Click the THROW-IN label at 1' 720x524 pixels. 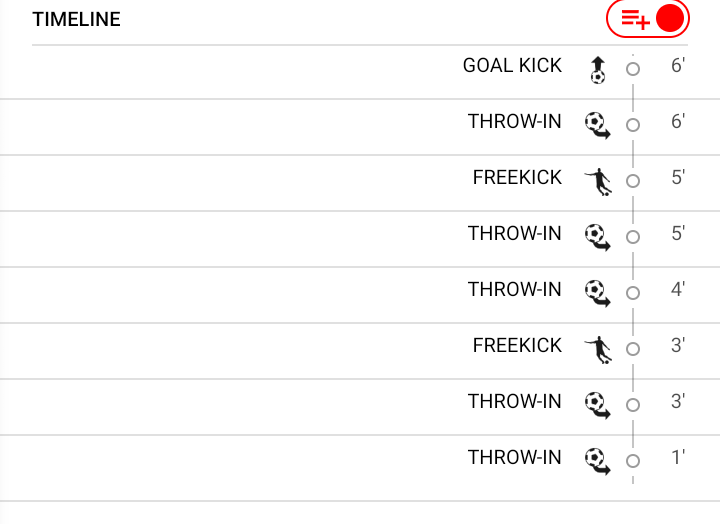point(514,458)
